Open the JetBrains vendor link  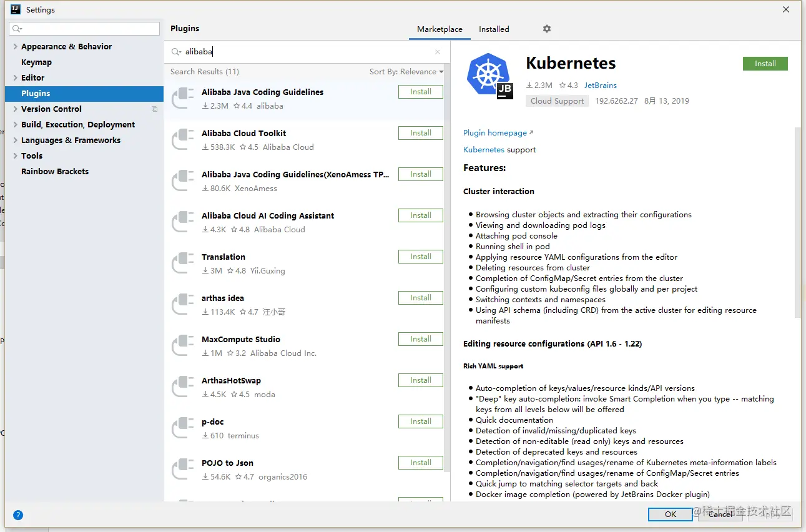[601, 86]
